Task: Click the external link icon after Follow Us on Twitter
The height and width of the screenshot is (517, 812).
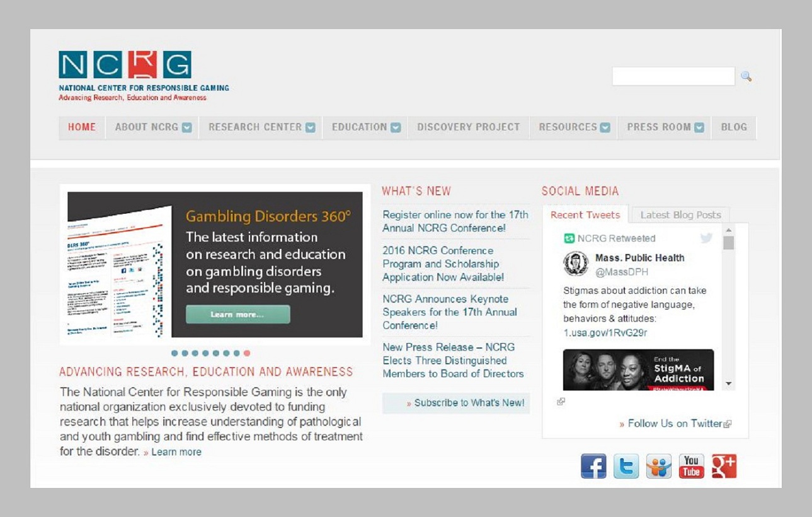Action: 728,424
